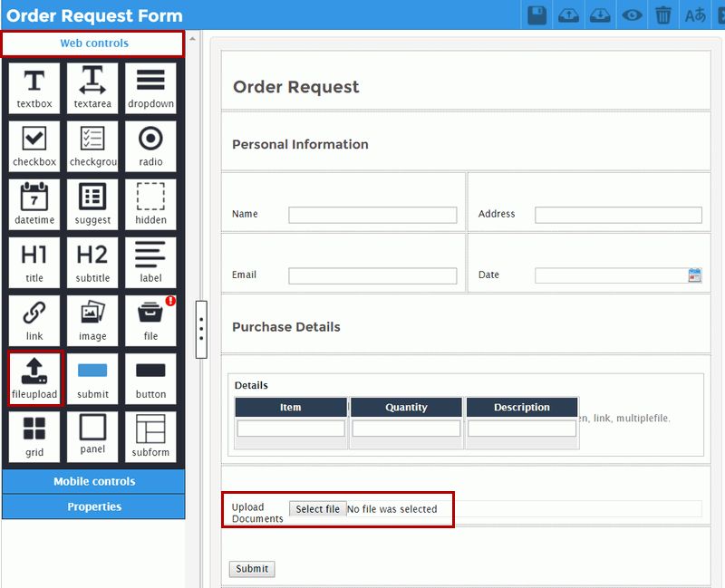Preview the form using the eye icon
Viewport: 725px width, 588px height.
click(632, 14)
